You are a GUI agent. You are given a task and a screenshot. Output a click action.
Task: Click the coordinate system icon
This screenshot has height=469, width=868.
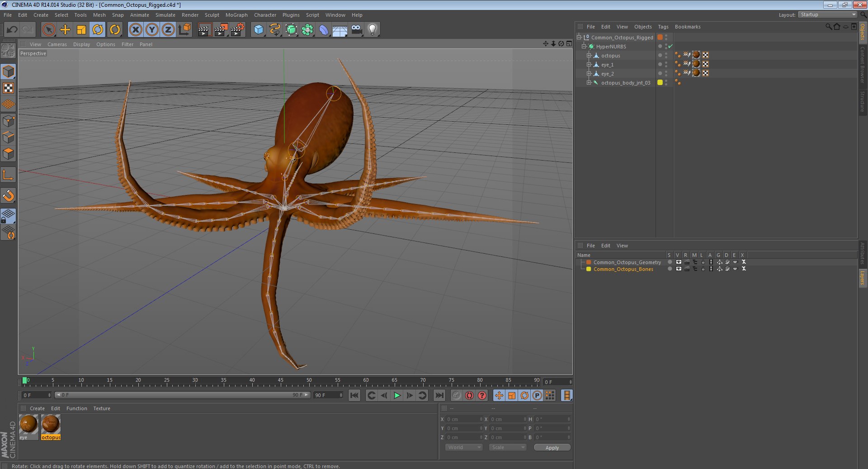click(x=184, y=30)
